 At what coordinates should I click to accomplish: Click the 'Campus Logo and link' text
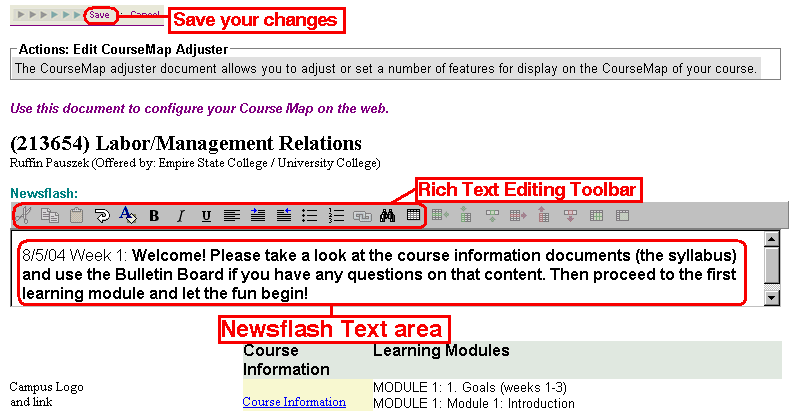click(x=46, y=394)
